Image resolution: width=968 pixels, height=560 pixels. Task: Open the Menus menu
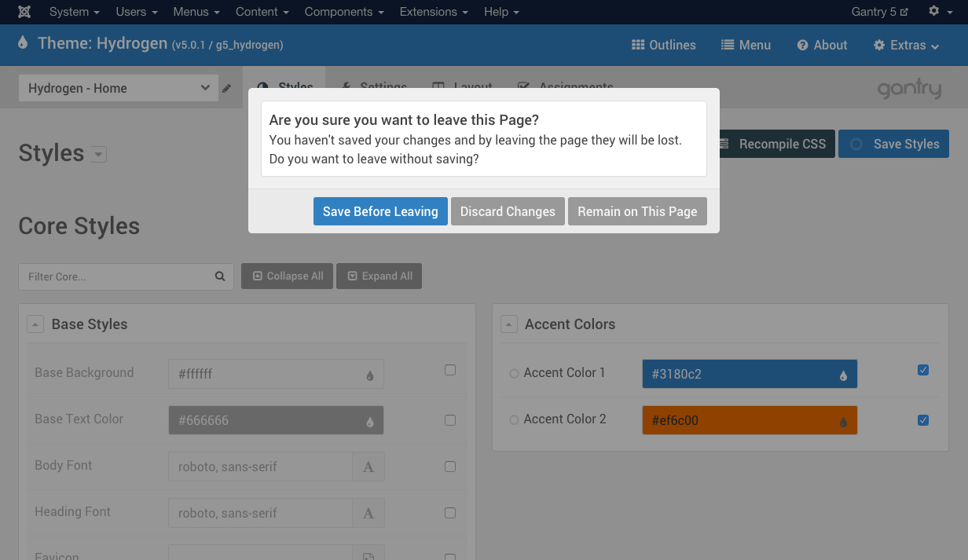[196, 12]
